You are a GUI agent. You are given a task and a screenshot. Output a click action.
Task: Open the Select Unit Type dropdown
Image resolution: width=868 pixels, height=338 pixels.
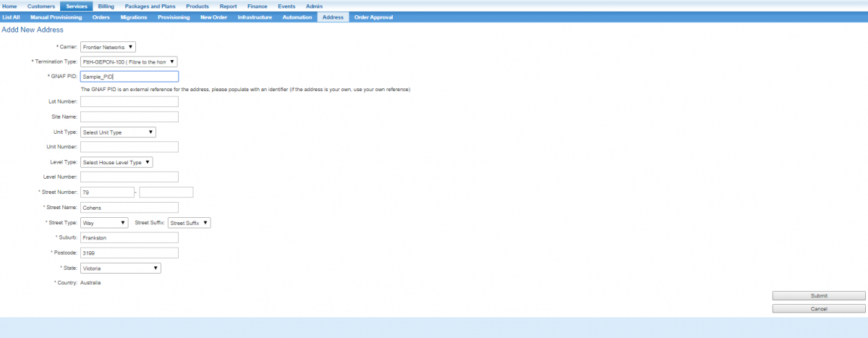[118, 132]
